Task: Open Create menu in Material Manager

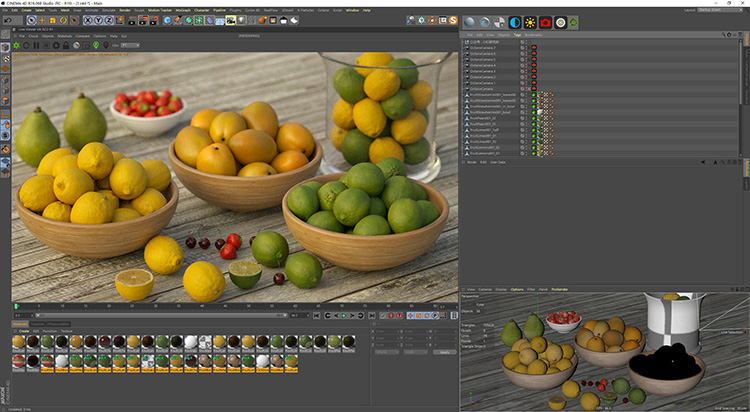Action: click(23, 331)
